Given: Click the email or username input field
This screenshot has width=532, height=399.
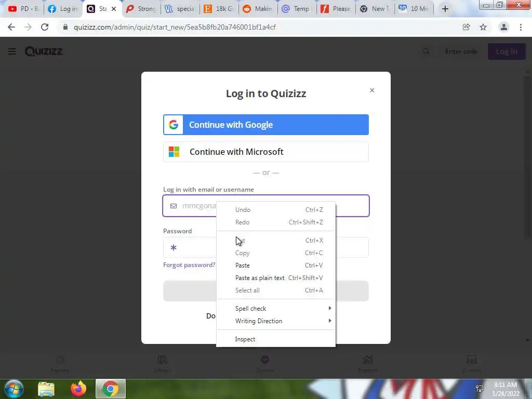Looking at the screenshot, I should (x=266, y=206).
